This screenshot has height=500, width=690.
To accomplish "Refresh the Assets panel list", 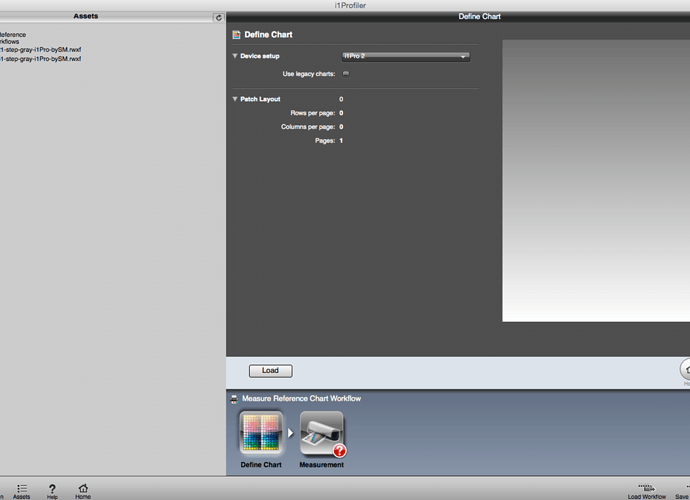I will pyautogui.click(x=219, y=18).
